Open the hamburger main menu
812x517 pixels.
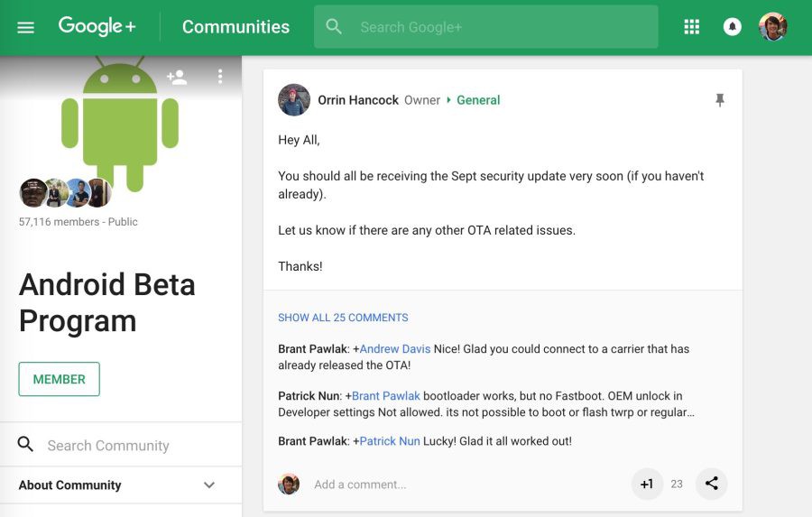25,27
